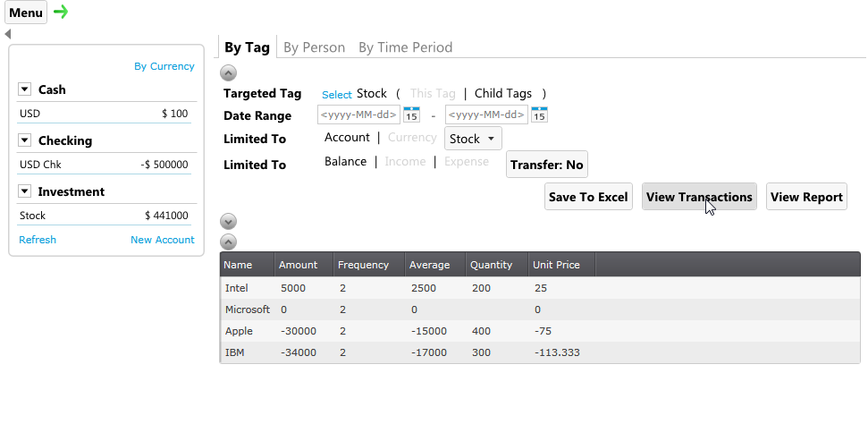The height and width of the screenshot is (424, 868).
Task: Open the Stock account dropdown
Action: [473, 139]
